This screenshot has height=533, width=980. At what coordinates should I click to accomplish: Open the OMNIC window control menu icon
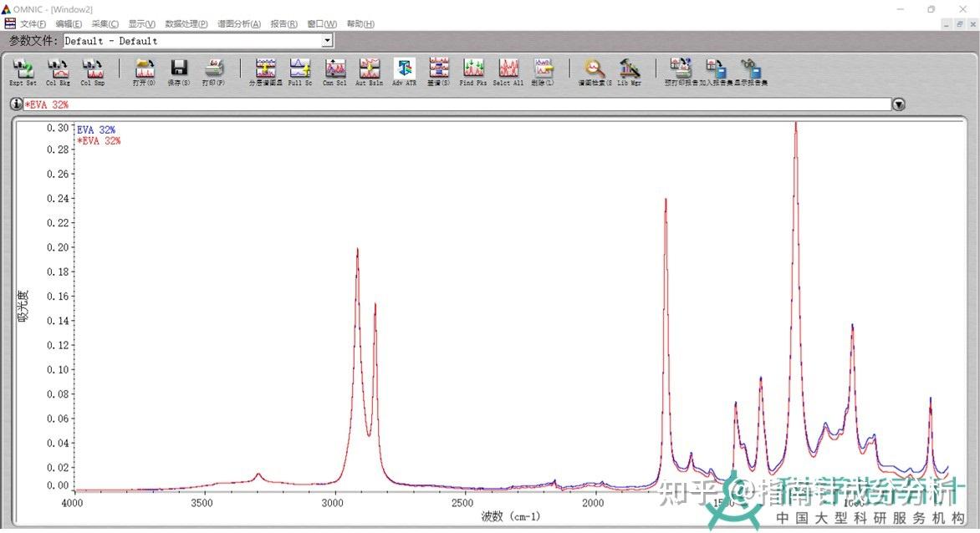click(6, 9)
